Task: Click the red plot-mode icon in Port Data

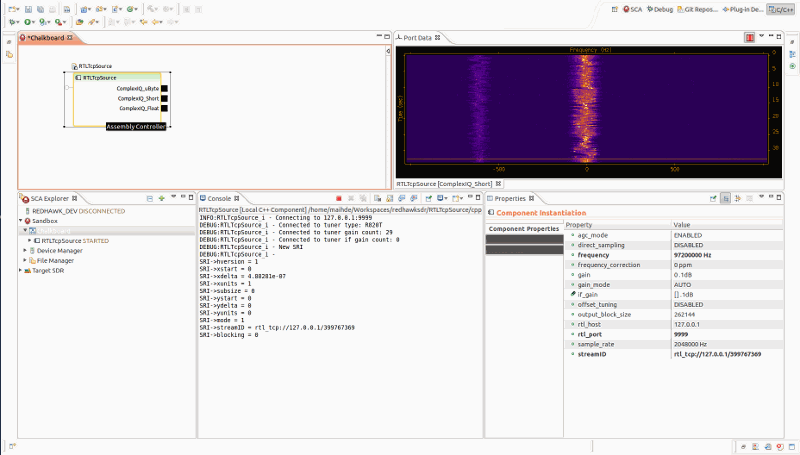Action: point(749,38)
